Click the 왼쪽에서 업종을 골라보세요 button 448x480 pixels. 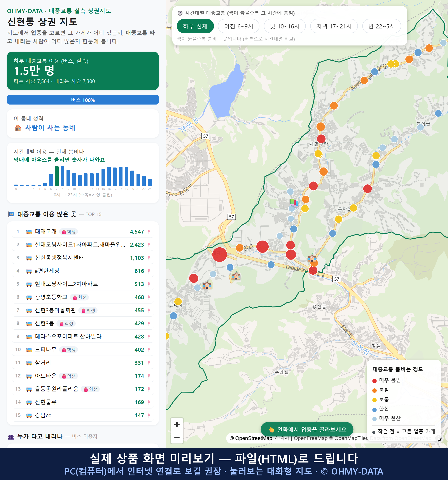click(x=307, y=429)
